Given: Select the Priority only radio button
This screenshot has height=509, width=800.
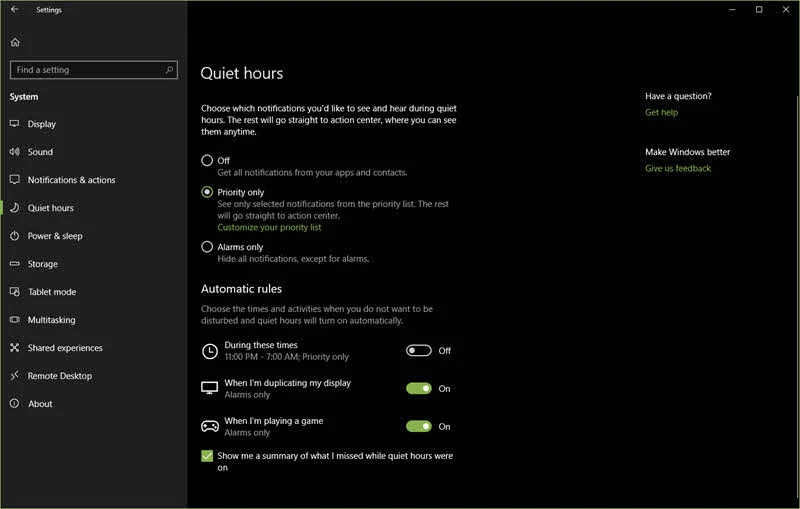Looking at the screenshot, I should [207, 192].
